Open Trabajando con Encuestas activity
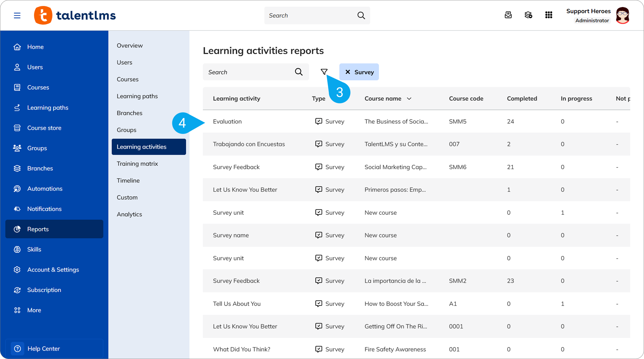 pos(249,144)
